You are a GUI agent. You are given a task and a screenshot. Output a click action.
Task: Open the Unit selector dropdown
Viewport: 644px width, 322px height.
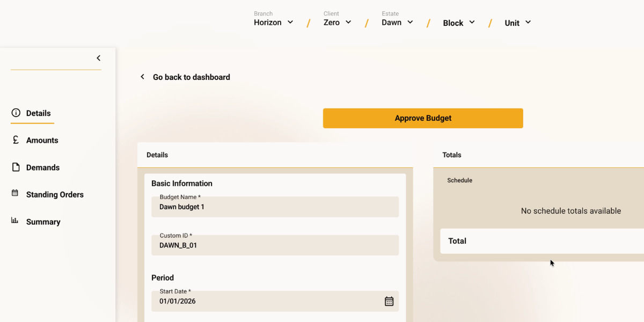[x=518, y=23]
